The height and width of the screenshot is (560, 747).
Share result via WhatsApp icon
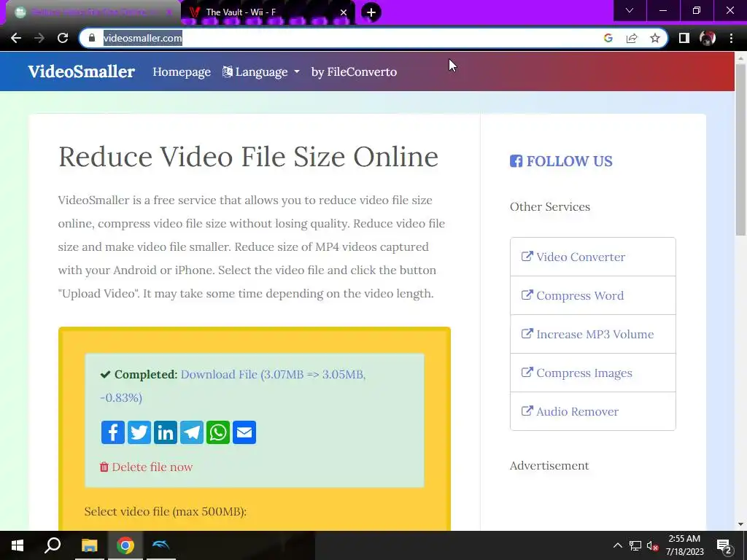(217, 432)
